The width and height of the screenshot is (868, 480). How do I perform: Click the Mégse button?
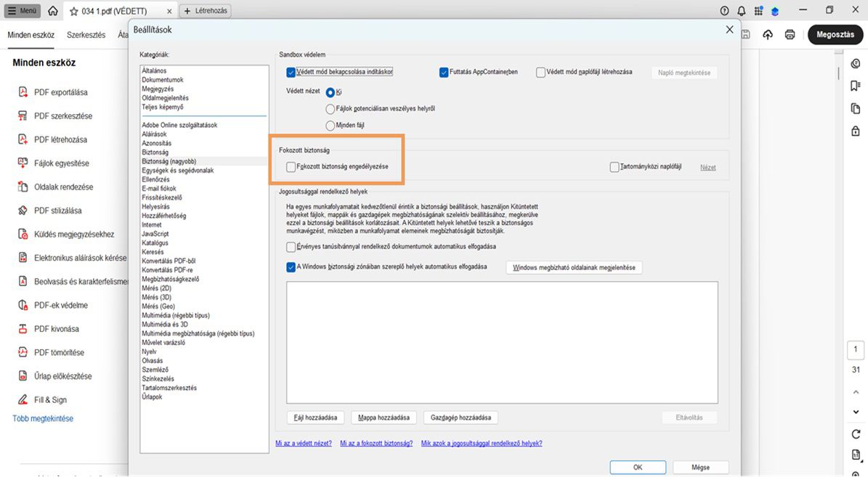point(700,467)
